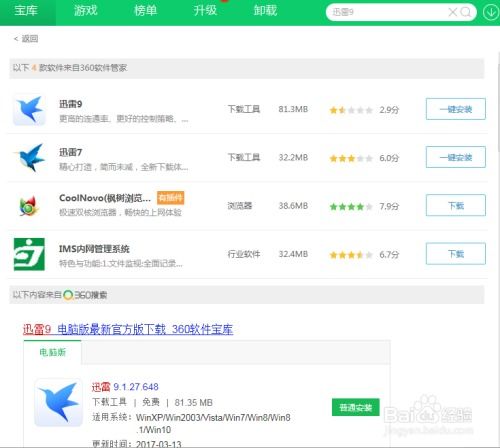500x448 pixels.
Task: Open the download manager arrow icon
Action: (x=491, y=12)
